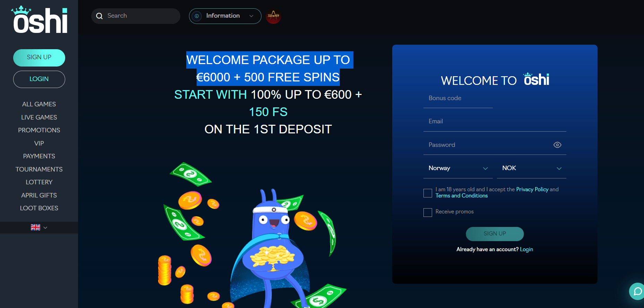Click the search magnifier icon

coord(100,16)
